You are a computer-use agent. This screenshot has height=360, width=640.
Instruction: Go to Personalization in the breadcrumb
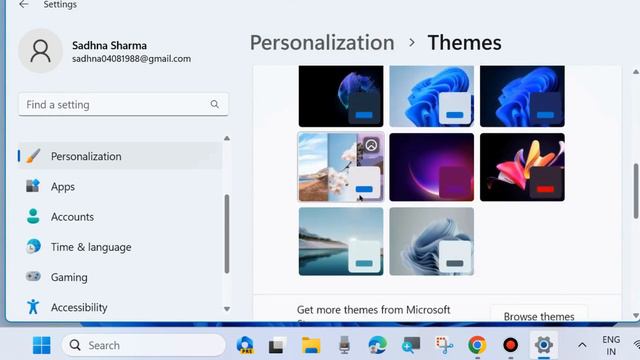(x=322, y=43)
